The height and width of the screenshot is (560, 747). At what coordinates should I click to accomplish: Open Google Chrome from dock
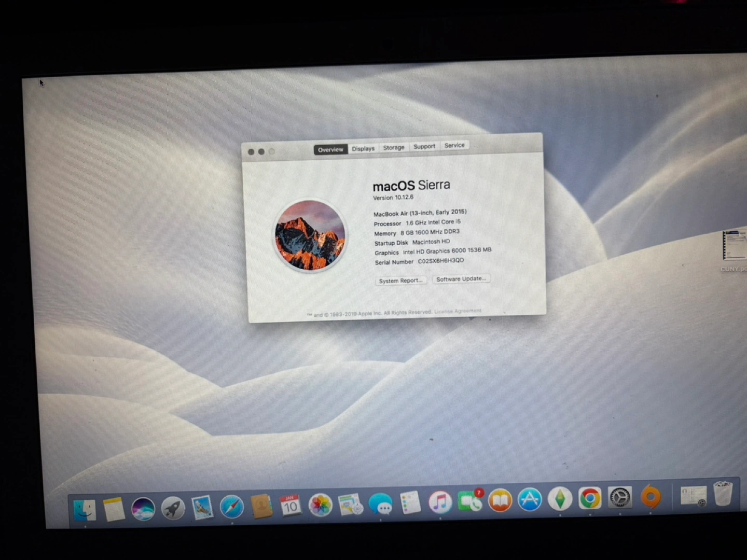coord(590,498)
